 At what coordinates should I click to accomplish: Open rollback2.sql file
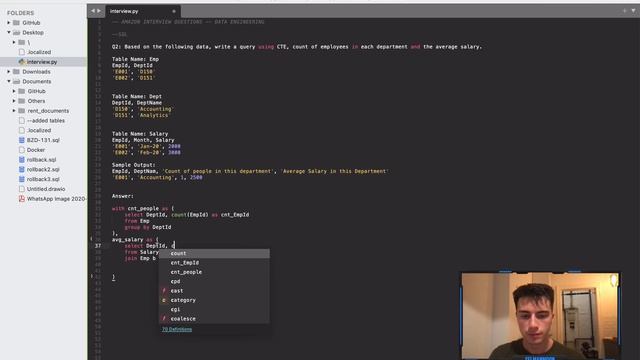click(43, 169)
